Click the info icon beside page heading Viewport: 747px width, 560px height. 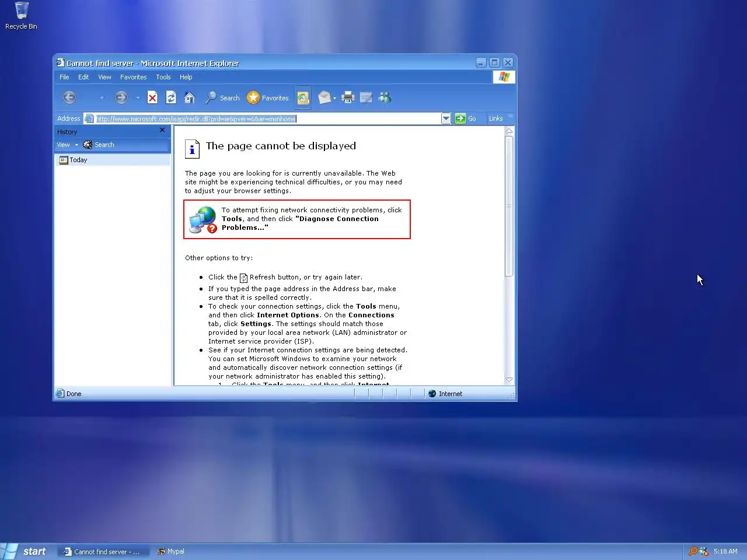click(x=192, y=149)
